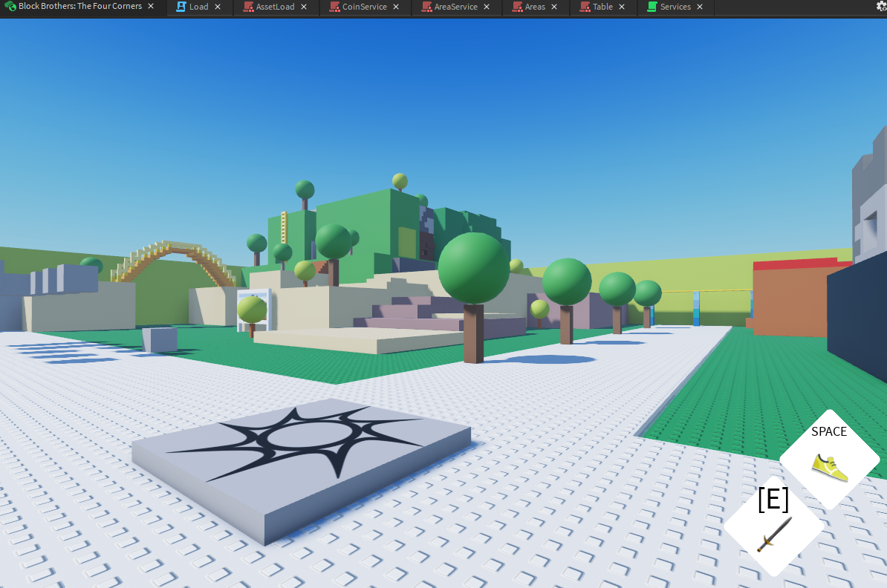Switch to the AreaService tab
This screenshot has height=588, width=887.
[x=455, y=7]
